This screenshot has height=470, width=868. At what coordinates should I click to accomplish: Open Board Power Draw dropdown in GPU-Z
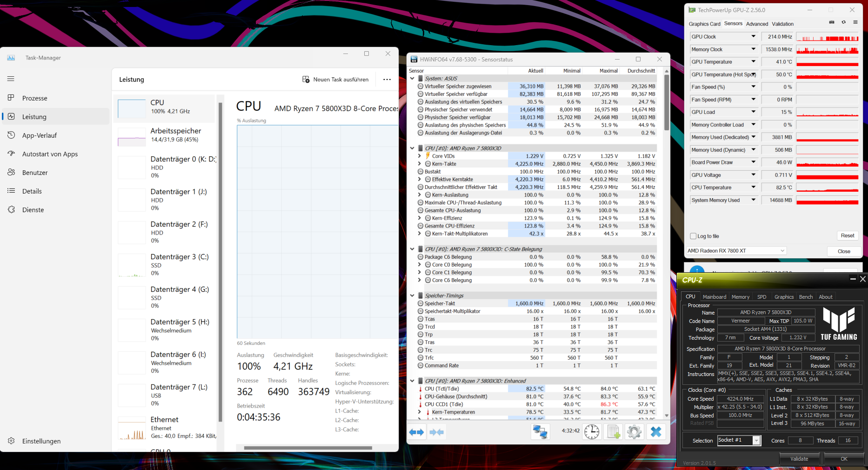click(754, 162)
